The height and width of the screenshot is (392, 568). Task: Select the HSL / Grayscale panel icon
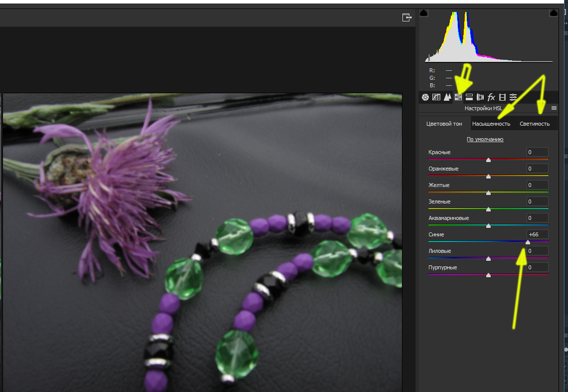(458, 97)
